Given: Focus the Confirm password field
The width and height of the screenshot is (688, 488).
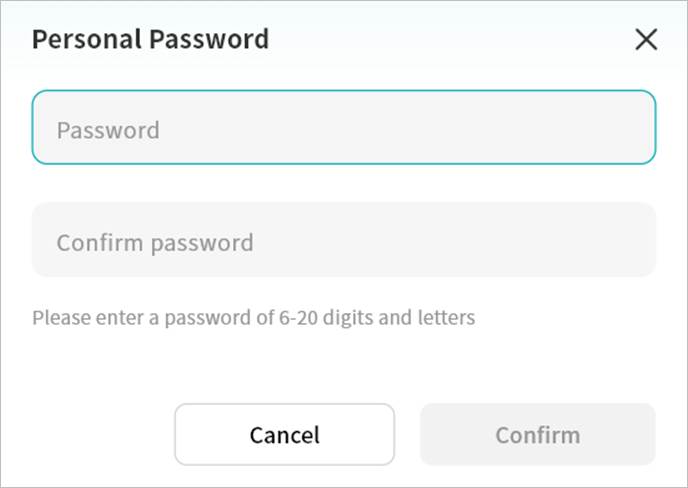Looking at the screenshot, I should point(344,241).
